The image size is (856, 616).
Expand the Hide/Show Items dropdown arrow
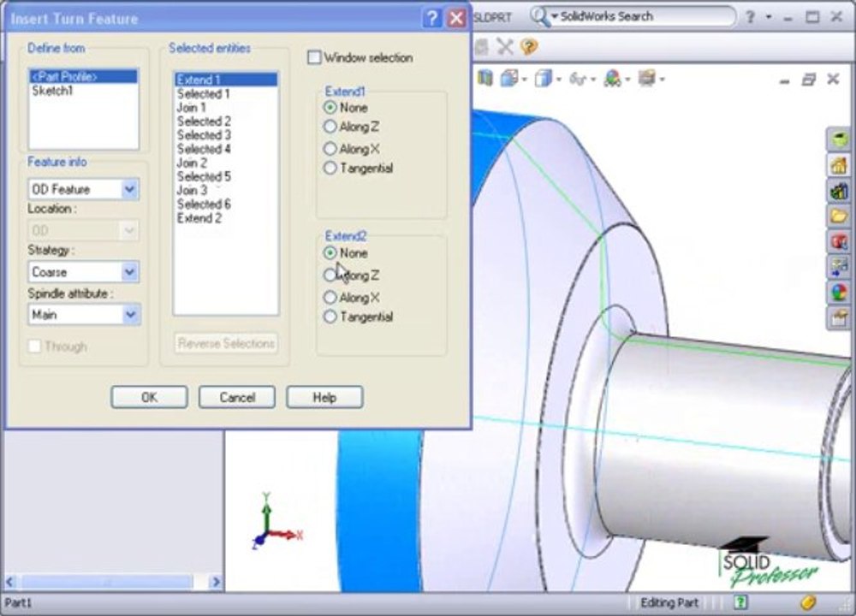[x=593, y=80]
